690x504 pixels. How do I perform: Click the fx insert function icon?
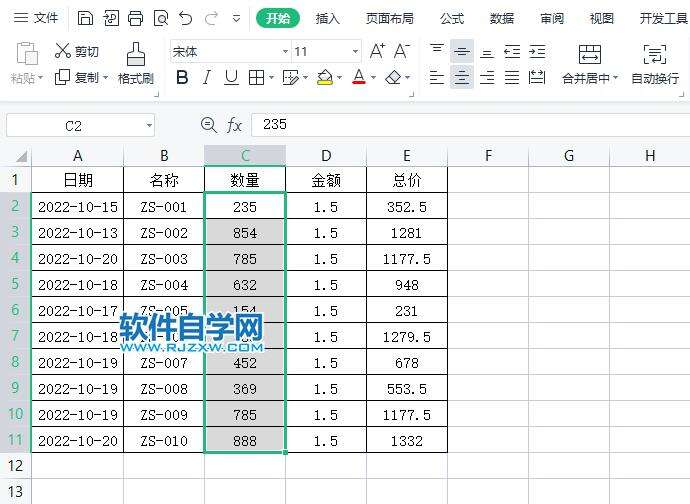tap(234, 125)
